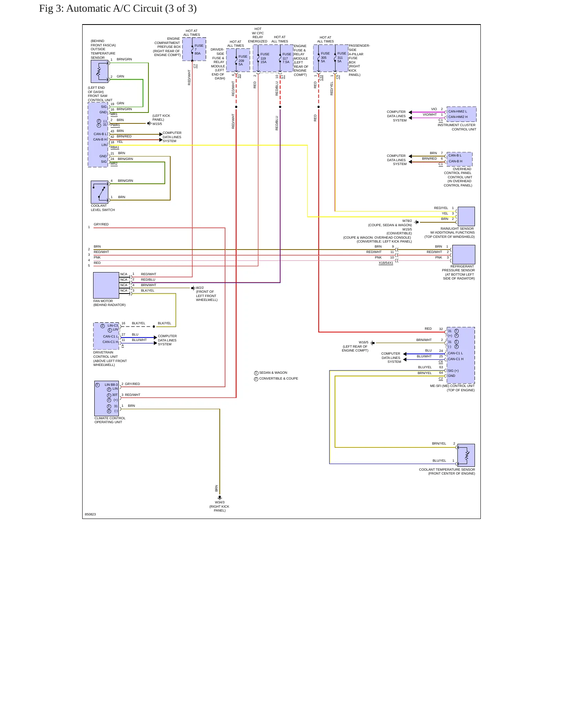Screen dimensions: 563x728
Task: Click the 'SIG (+)' terminal on ME control unit
Action: (453, 371)
